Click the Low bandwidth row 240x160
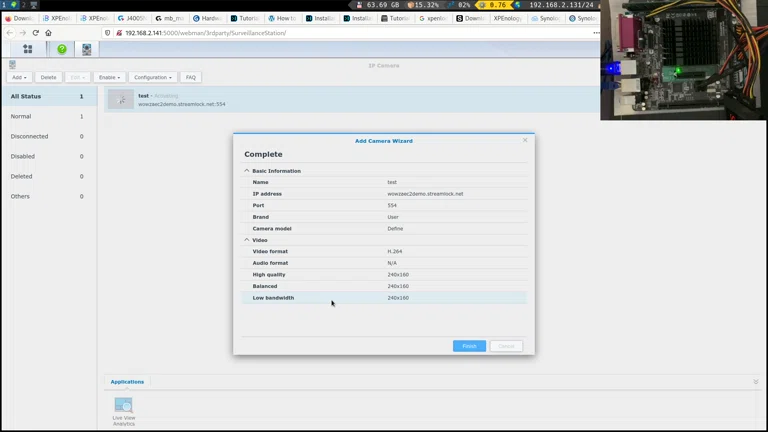This screenshot has width=768, height=432. pyautogui.click(x=384, y=298)
